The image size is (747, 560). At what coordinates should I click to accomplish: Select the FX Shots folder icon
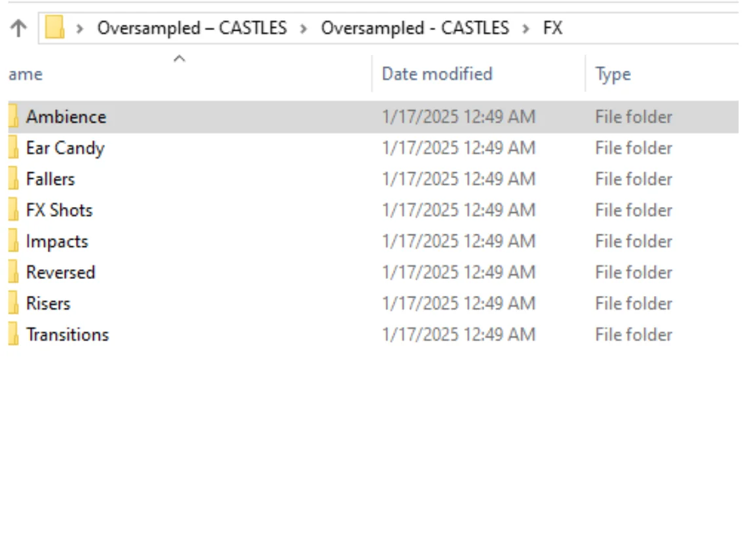tap(13, 210)
